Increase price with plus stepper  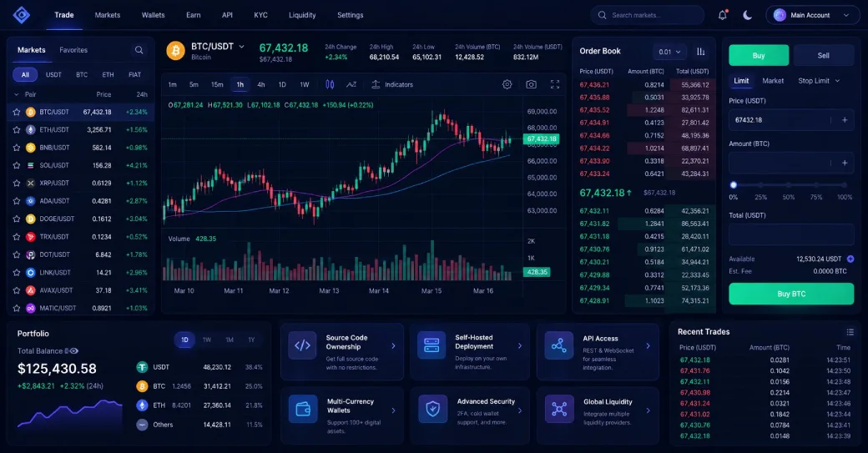click(845, 120)
